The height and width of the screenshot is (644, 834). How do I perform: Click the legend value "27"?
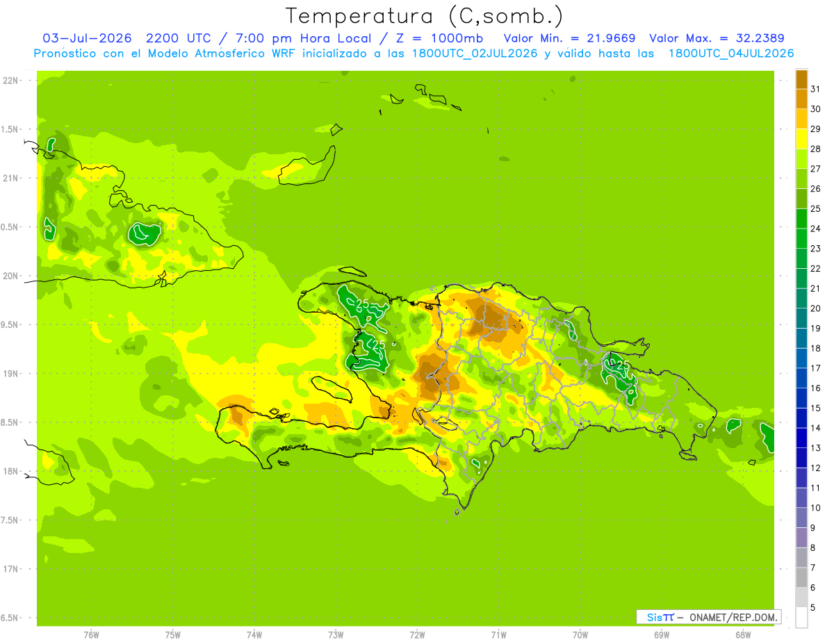(816, 169)
